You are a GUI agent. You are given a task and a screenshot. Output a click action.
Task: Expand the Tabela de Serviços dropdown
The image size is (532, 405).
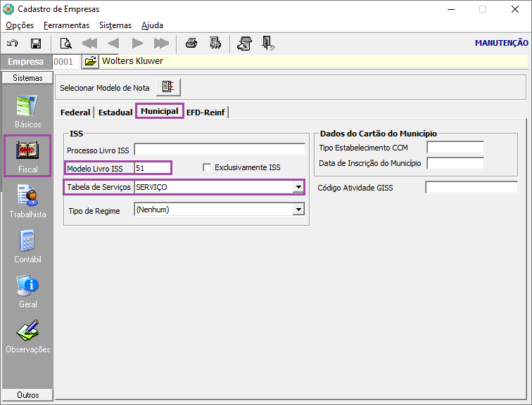(298, 187)
